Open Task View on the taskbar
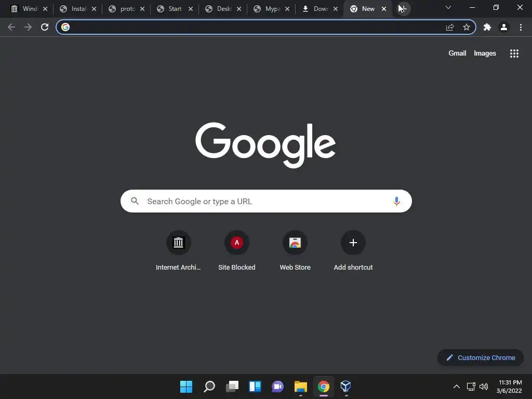This screenshot has height=399, width=532. coord(232,387)
